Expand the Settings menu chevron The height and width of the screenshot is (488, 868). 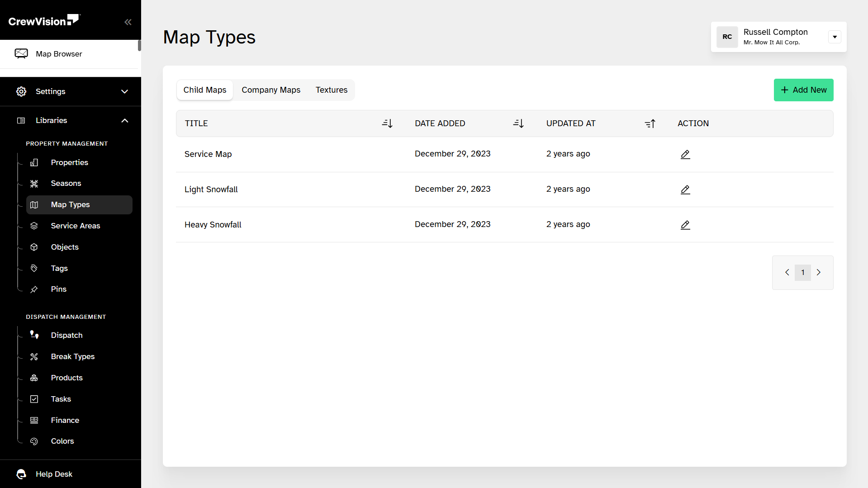coord(124,91)
